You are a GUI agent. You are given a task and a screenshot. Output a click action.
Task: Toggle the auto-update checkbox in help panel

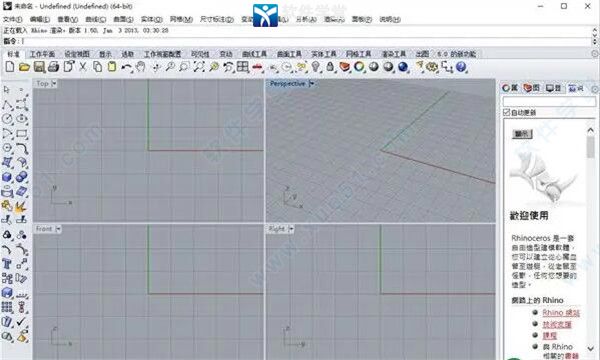(507, 112)
